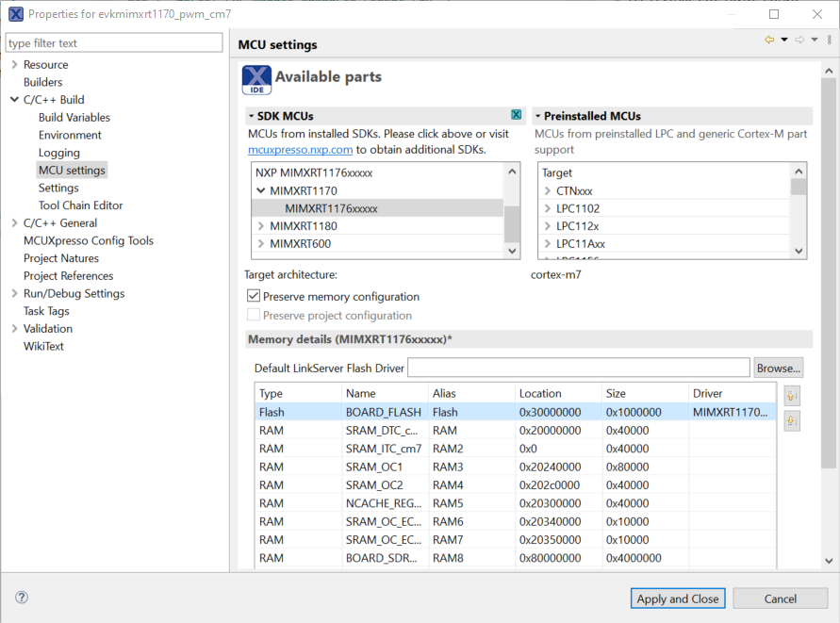This screenshot has width=840, height=623.
Task: Click the Preserve project configuration checkbox
Action: pos(253,313)
